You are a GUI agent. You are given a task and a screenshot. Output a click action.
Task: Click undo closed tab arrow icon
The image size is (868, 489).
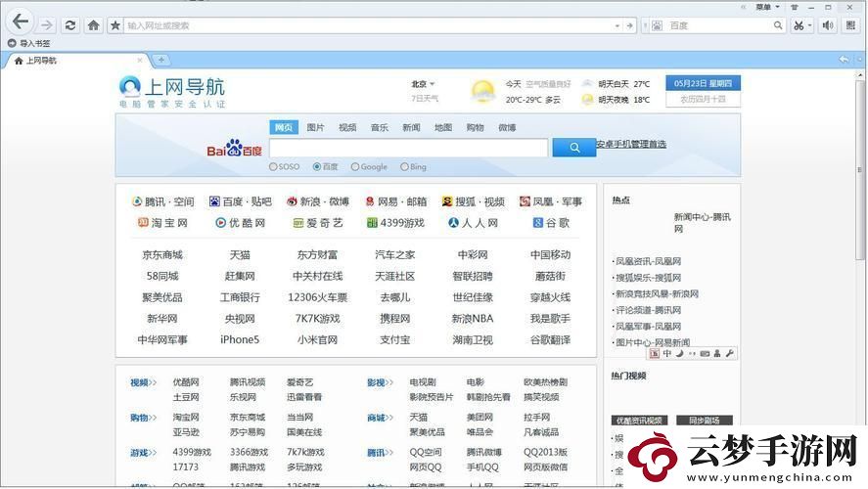[845, 60]
